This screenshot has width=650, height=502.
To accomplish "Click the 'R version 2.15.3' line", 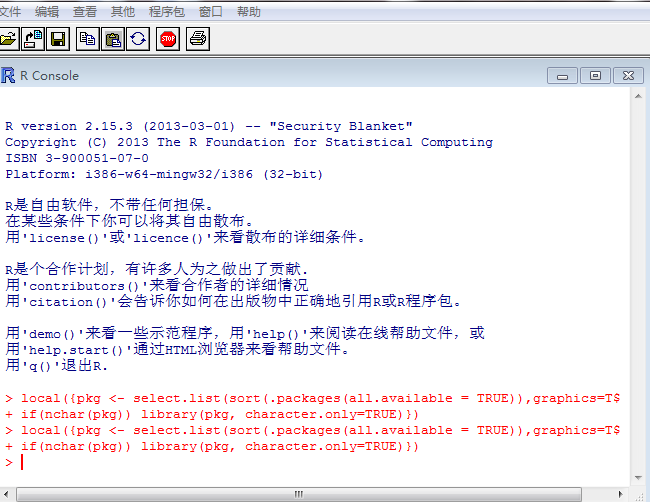I will [x=209, y=126].
